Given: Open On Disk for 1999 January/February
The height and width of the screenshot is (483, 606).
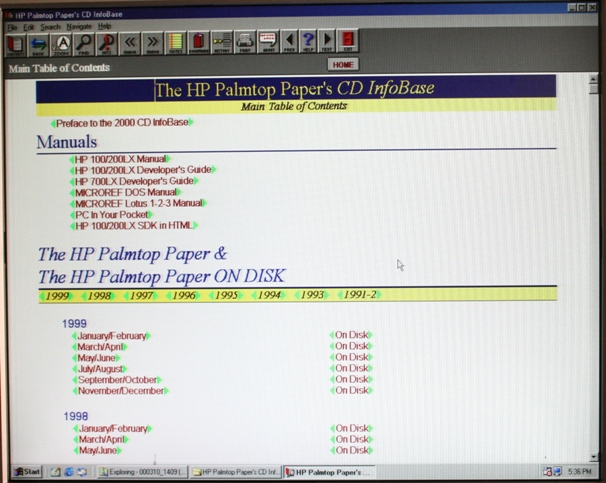Looking at the screenshot, I should pos(351,335).
